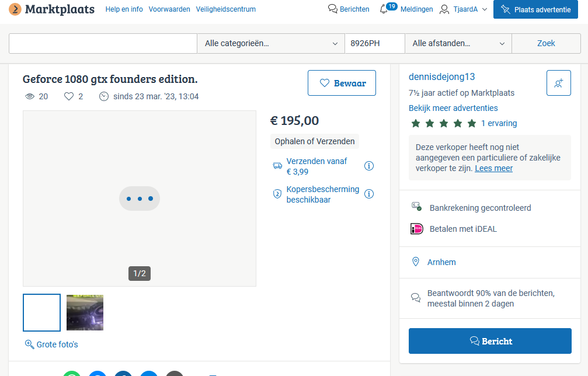Click info icon next to Kopersbescherming

pos(369,194)
